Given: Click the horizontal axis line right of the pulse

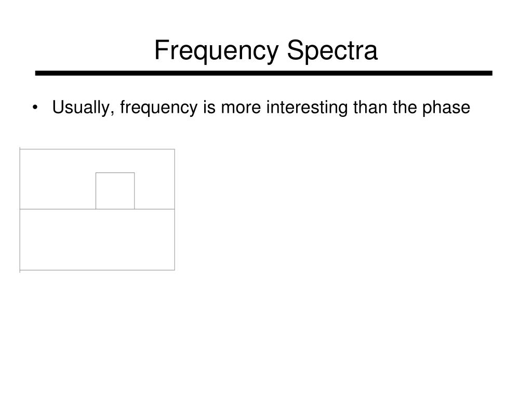Looking at the screenshot, I should 154,209.
